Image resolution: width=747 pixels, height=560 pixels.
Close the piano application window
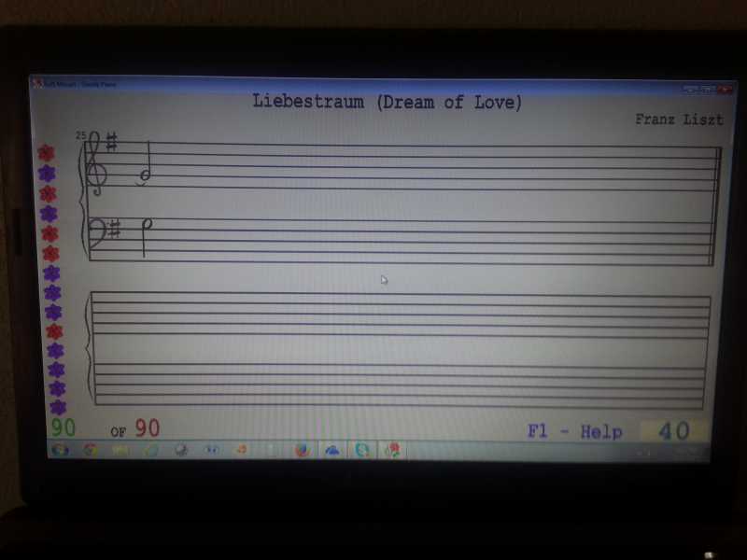tap(726, 89)
